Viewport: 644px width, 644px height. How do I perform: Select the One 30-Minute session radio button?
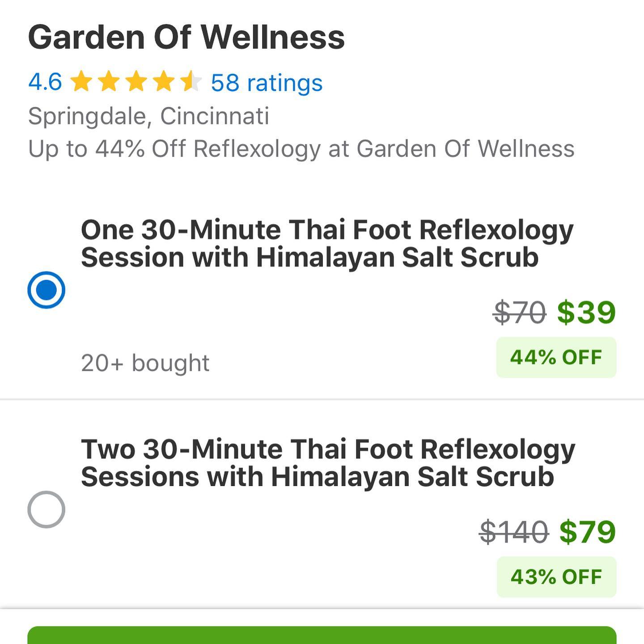[x=47, y=290]
